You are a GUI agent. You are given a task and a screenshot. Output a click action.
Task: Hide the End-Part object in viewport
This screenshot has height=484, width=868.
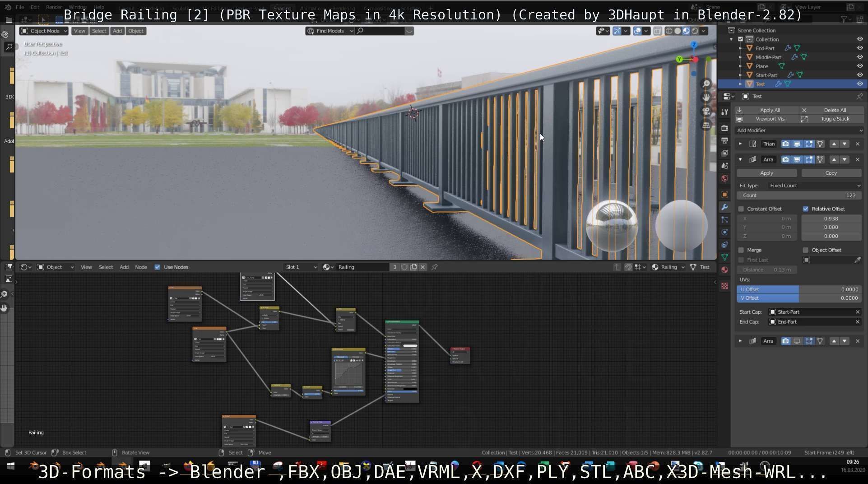(860, 48)
